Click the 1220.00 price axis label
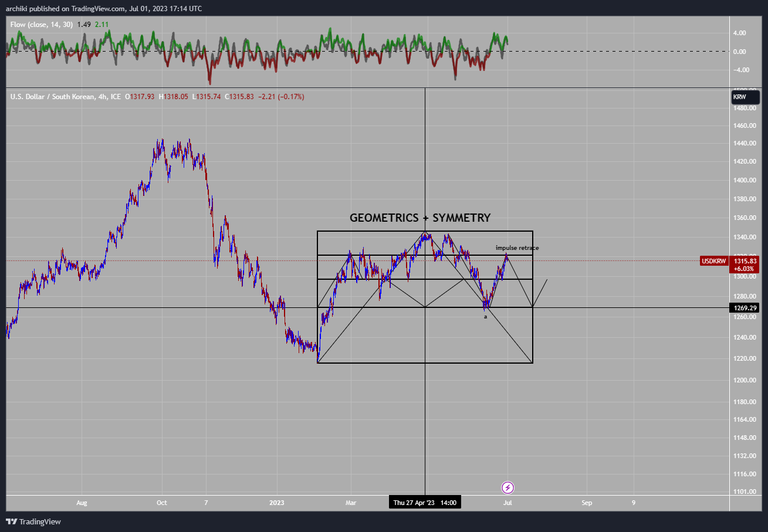768x532 pixels. click(x=743, y=358)
